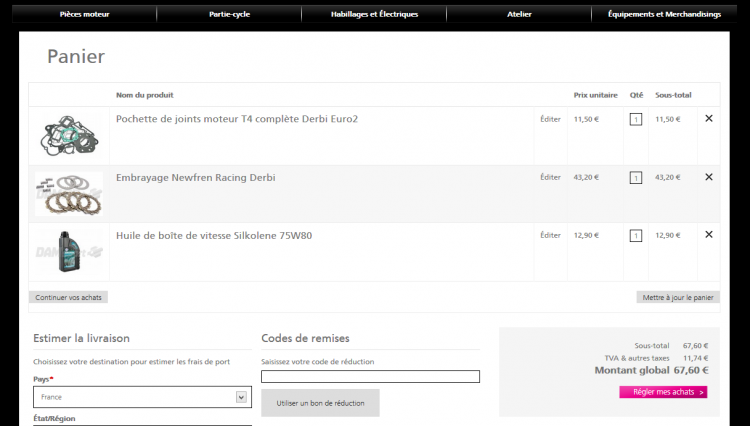This screenshot has width=750, height=426.
Task: Click Éditer for the Silkolene 75W80 oil row
Action: [550, 235]
